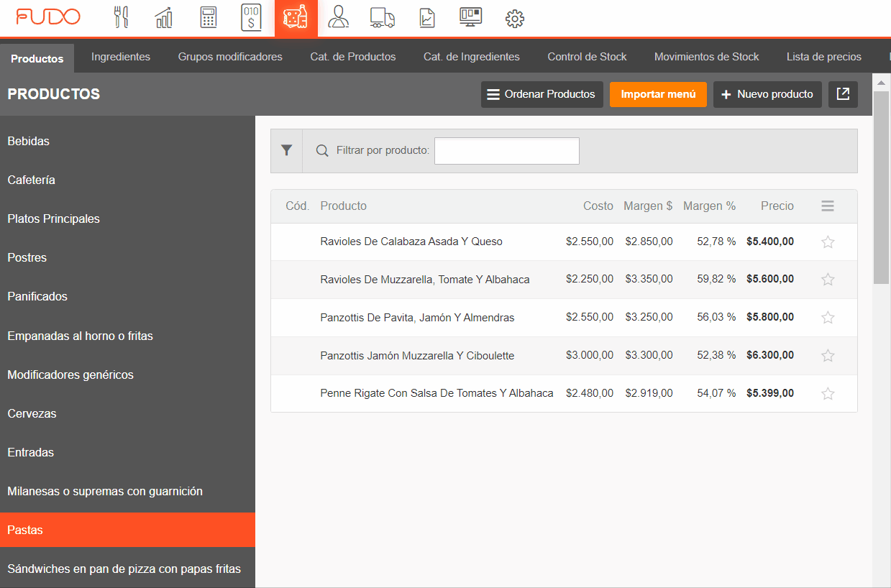This screenshot has width=891, height=588.
Task: Select the Platos Principales category
Action: 127,219
